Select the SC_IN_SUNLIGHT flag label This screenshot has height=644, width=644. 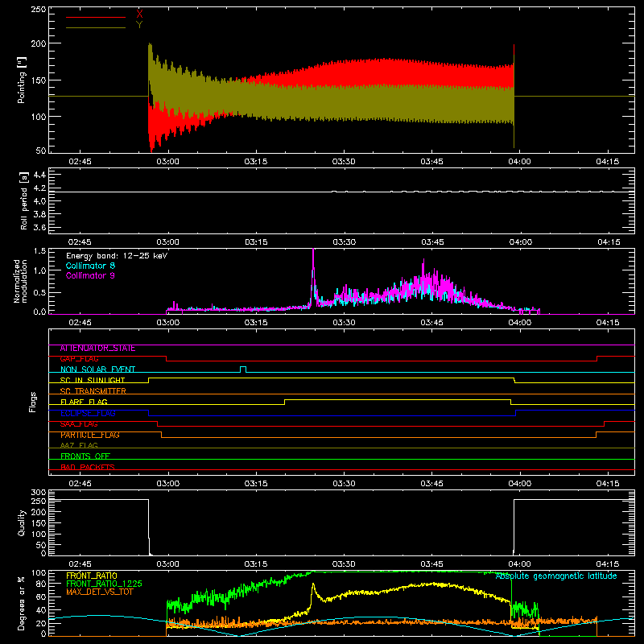93,380
